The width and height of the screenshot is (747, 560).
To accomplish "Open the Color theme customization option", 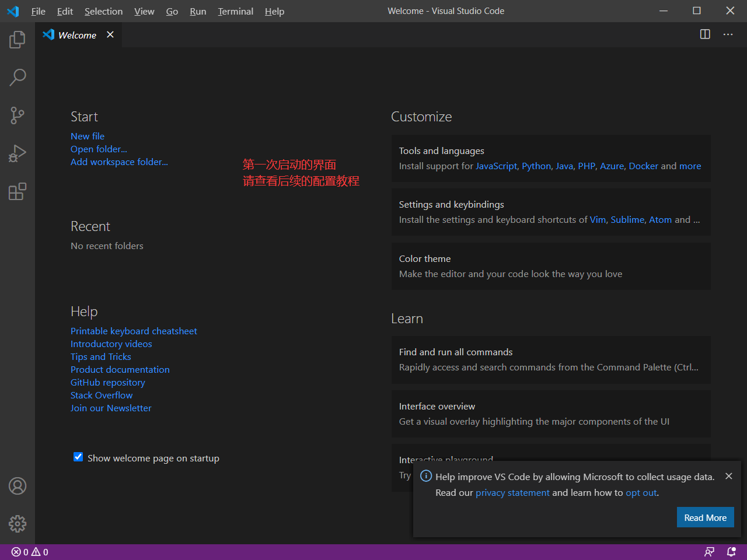I will coord(550,266).
